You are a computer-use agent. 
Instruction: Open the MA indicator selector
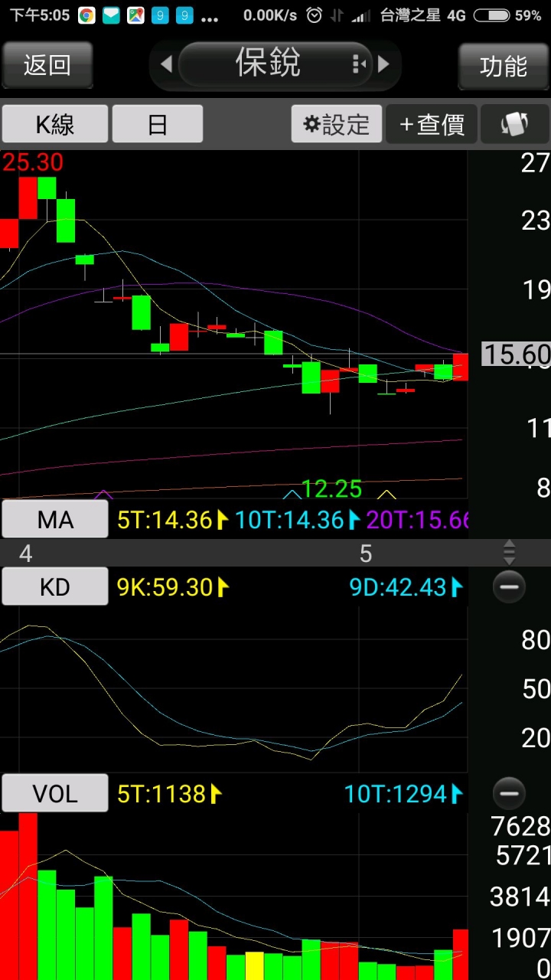[x=55, y=520]
